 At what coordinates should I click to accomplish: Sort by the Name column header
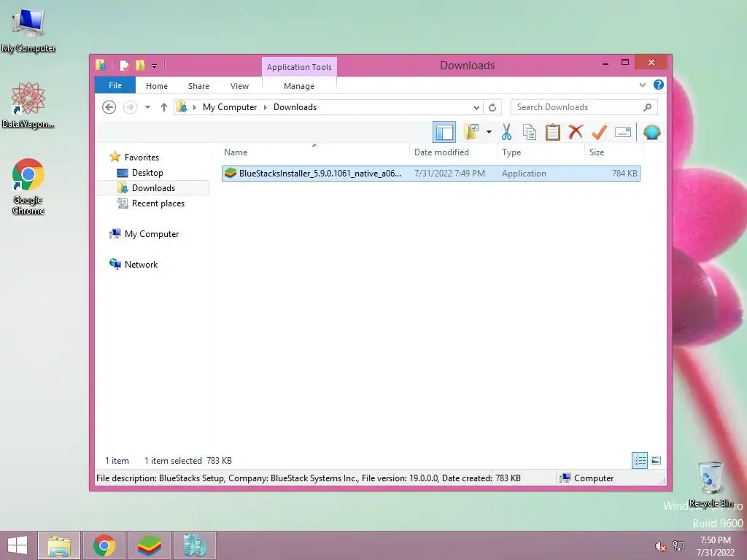(314, 152)
